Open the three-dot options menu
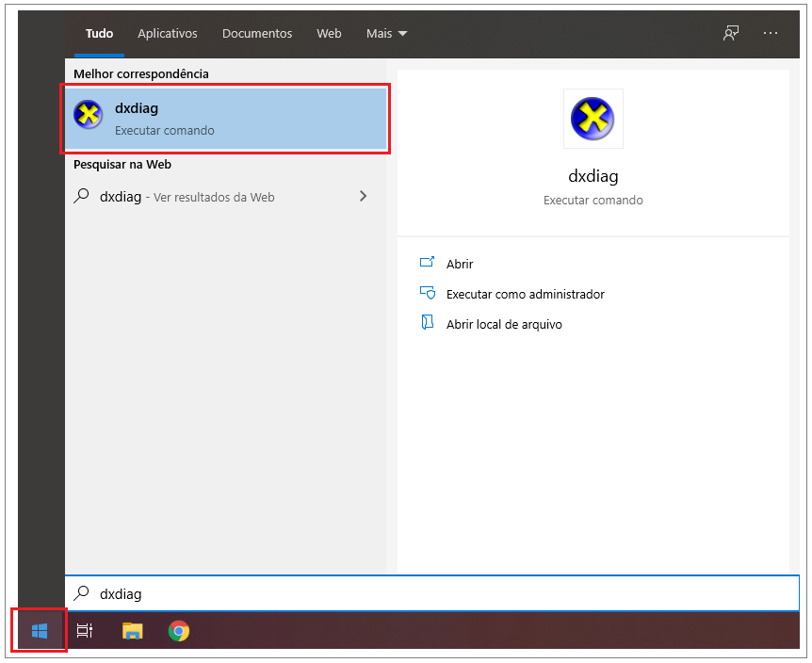Viewport: 812px width, 663px height. [x=771, y=33]
